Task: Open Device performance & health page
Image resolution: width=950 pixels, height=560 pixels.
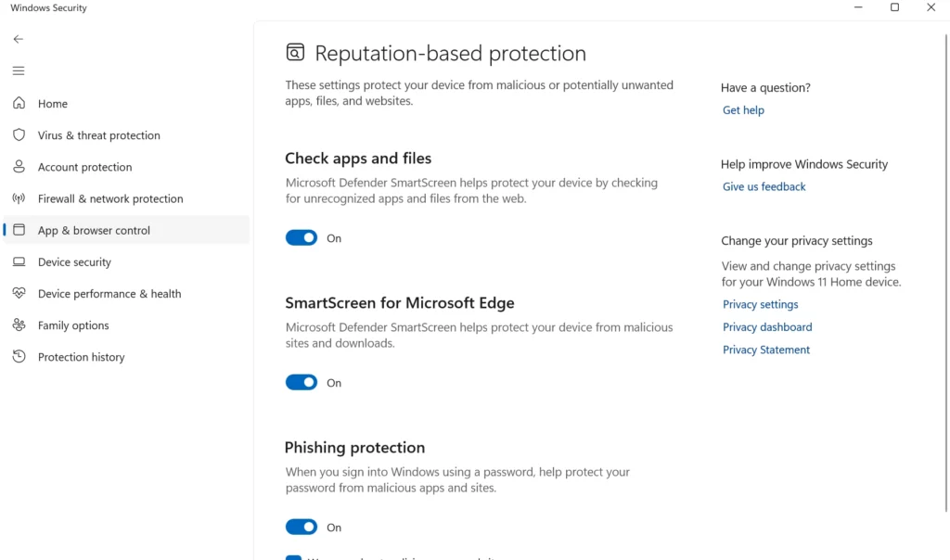Action: pos(126,294)
